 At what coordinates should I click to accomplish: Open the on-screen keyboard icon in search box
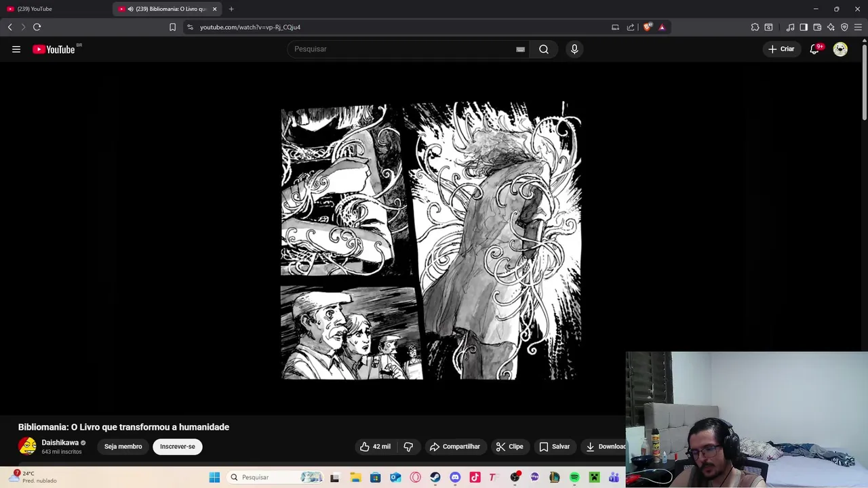(520, 49)
